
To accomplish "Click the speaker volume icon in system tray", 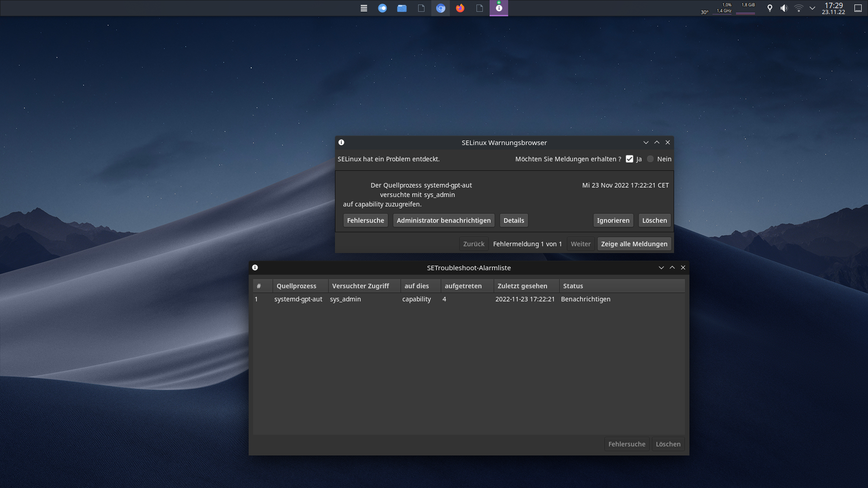I will (x=783, y=8).
